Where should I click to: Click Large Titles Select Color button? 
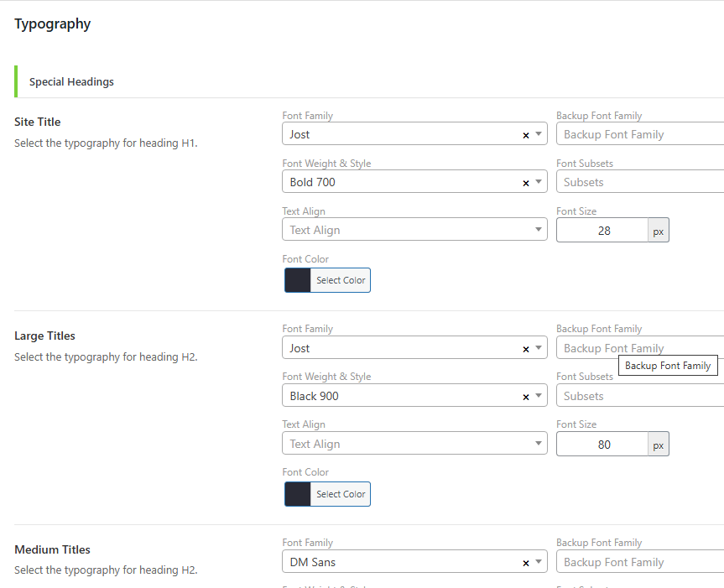(x=341, y=494)
